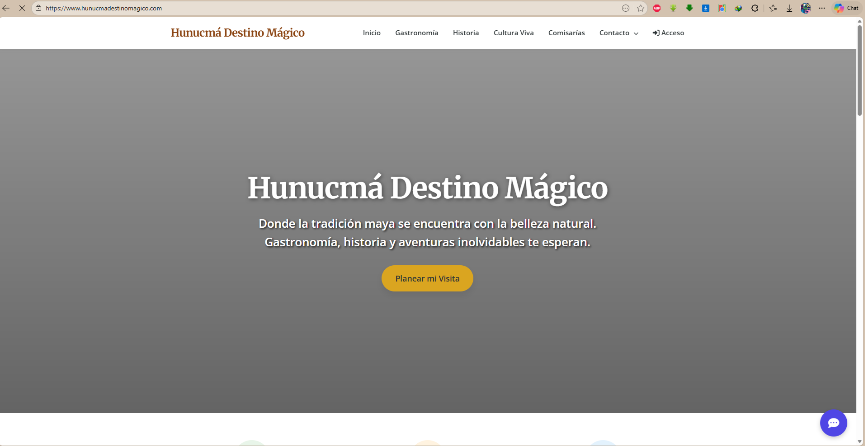The image size is (868, 446).
Task: Open the ABP Adblock Plus extension
Action: click(x=657, y=8)
